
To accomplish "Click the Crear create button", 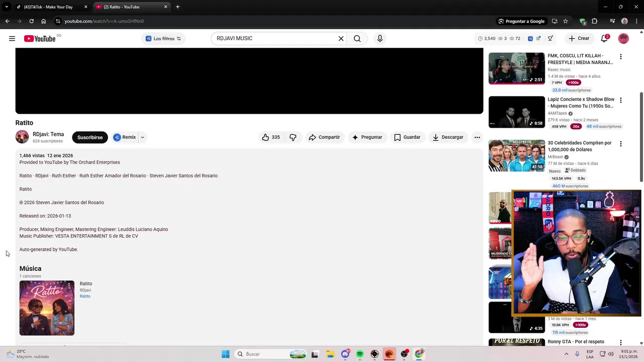I will tap(579, 39).
